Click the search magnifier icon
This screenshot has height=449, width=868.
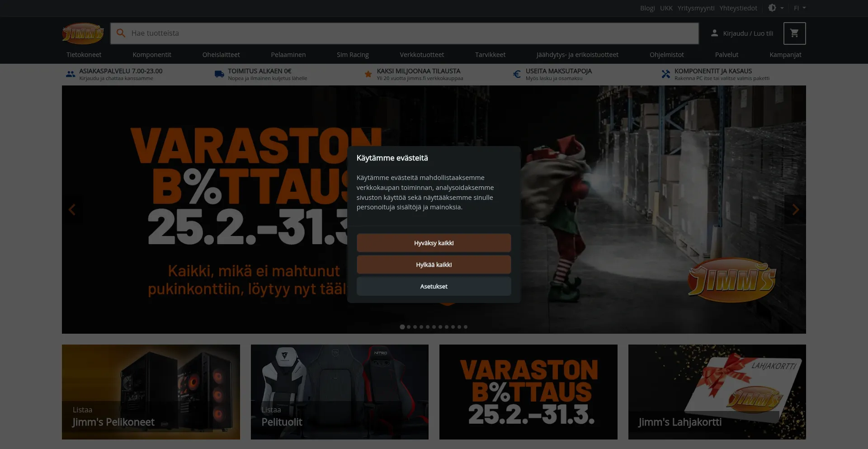(121, 33)
